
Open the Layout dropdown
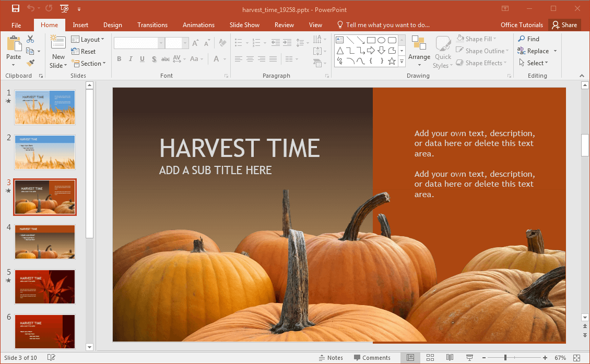pos(88,40)
